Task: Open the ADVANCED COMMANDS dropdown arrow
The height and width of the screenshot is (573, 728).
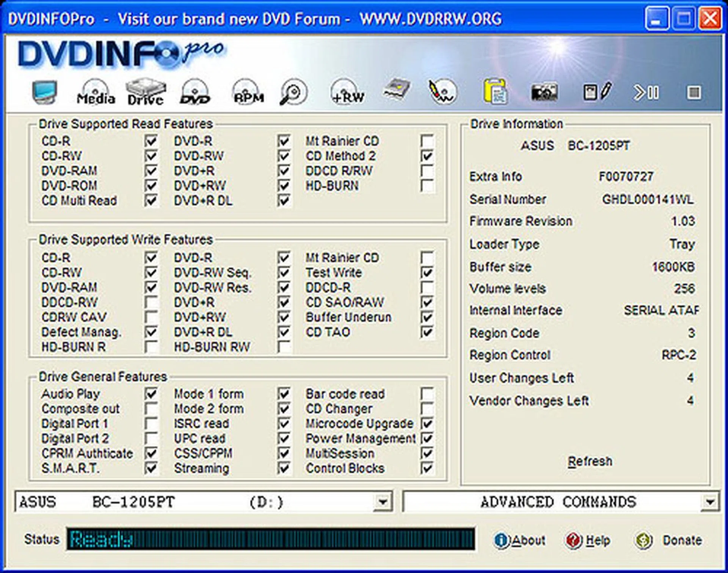Action: point(709,502)
